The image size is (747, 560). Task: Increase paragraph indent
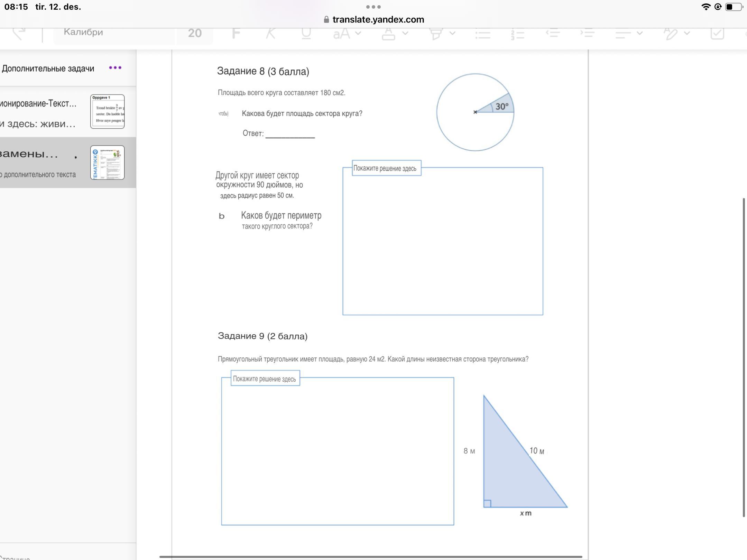point(588,33)
